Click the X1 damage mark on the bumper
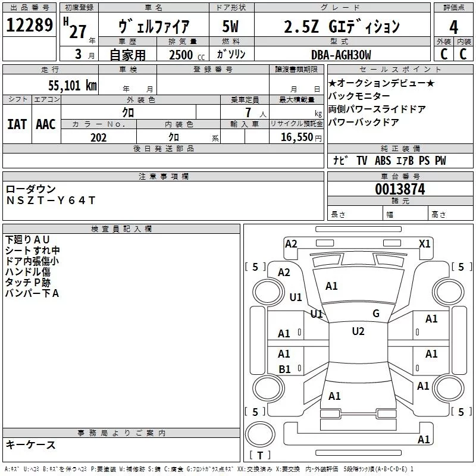 (425, 243)
